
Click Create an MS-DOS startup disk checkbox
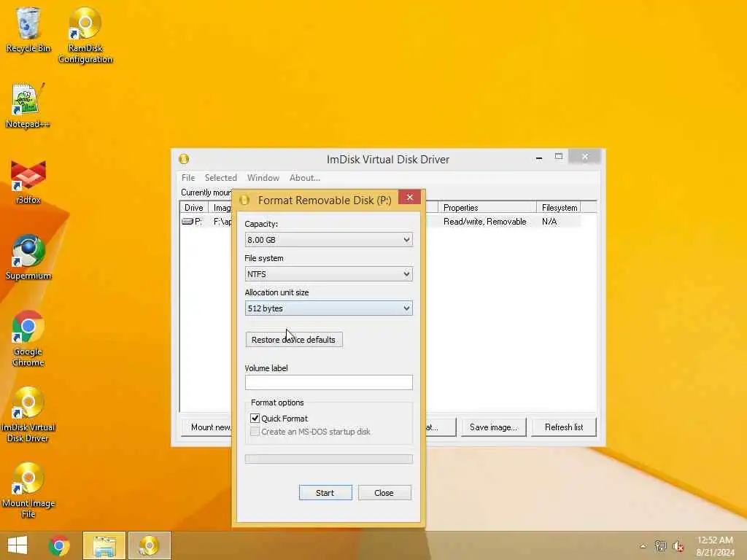click(255, 432)
